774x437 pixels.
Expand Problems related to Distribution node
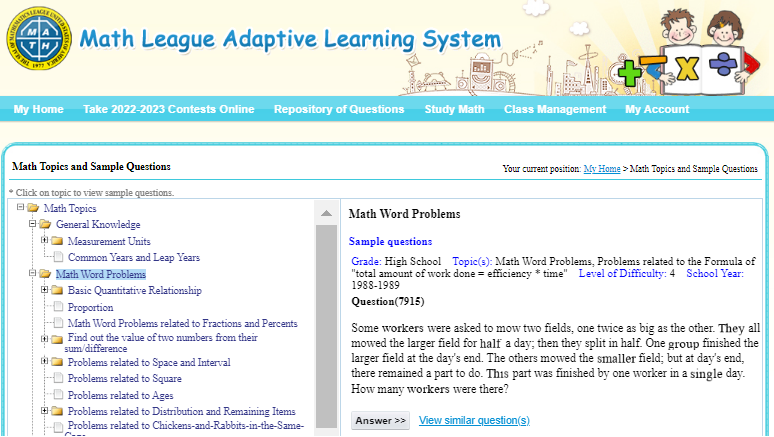tap(44, 410)
